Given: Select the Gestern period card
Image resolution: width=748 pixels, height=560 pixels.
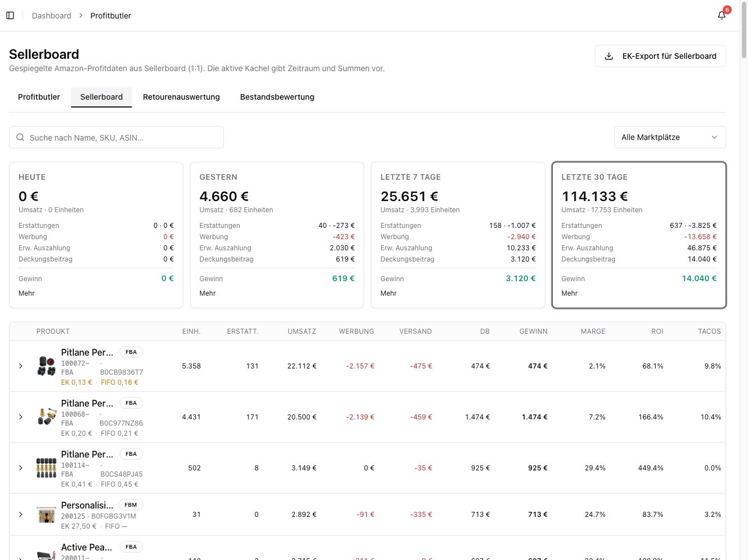Looking at the screenshot, I should (277, 235).
